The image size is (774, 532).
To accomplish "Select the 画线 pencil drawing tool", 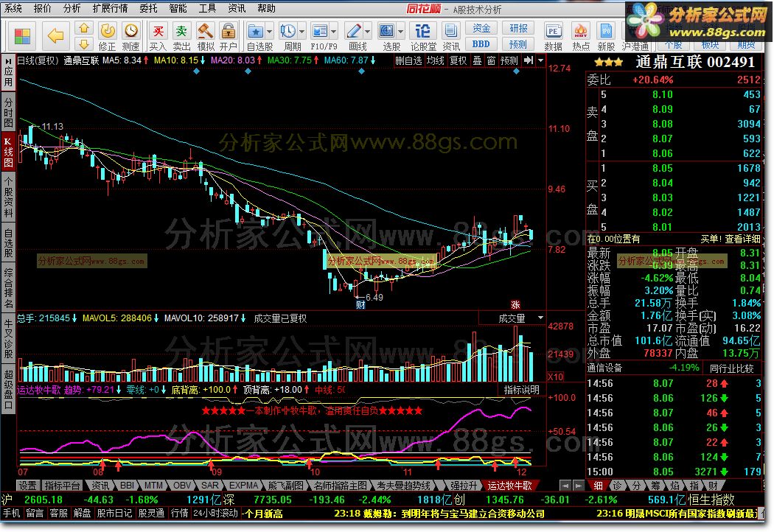I will pos(353,31).
